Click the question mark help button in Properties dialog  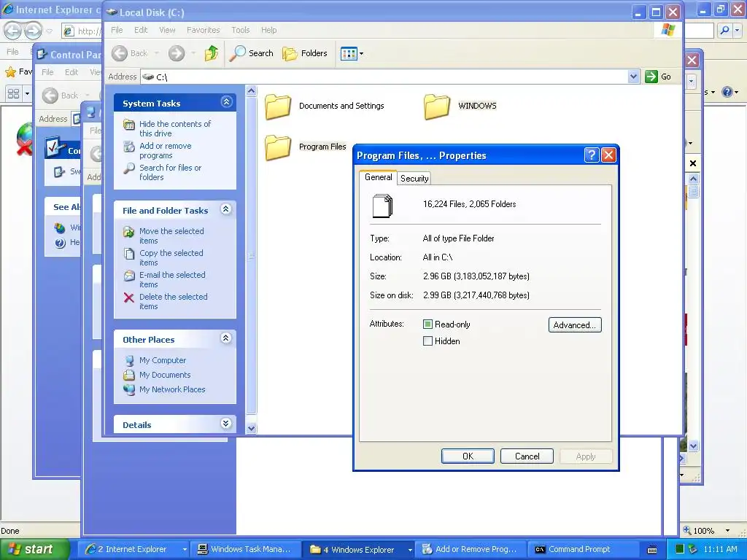591,155
